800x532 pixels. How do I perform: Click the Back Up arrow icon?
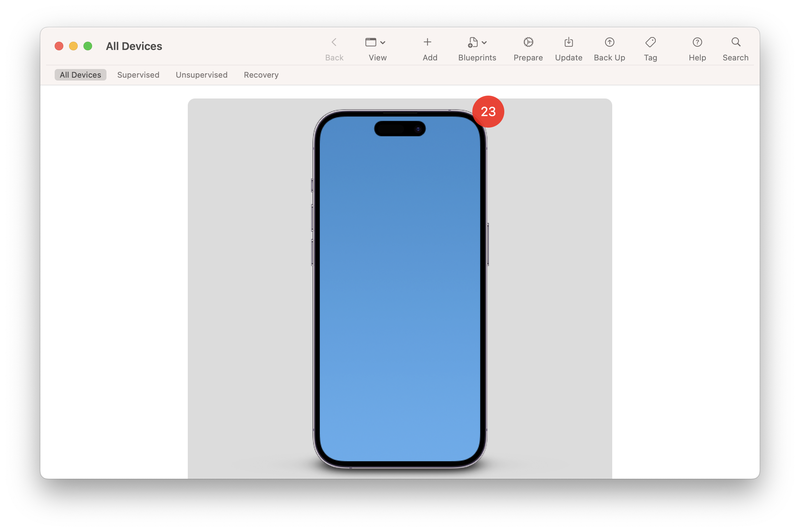(609, 42)
